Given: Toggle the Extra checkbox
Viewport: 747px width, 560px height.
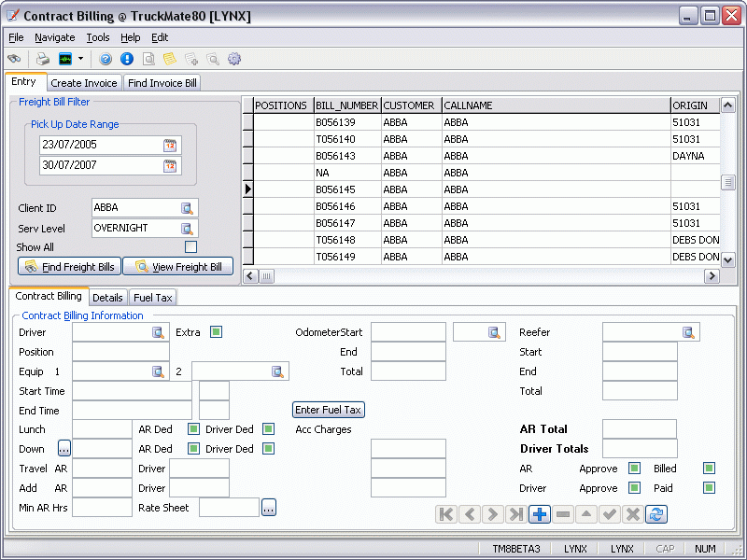Looking at the screenshot, I should 216,332.
